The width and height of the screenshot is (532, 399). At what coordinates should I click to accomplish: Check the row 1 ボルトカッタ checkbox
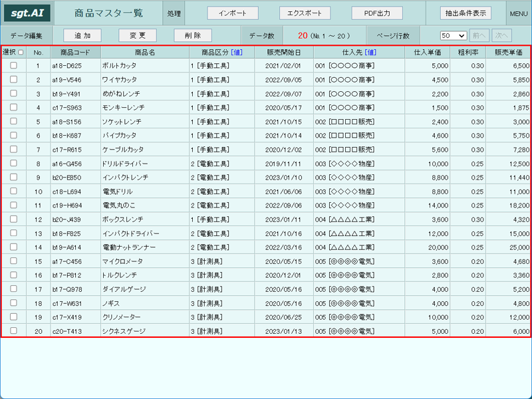(13, 65)
